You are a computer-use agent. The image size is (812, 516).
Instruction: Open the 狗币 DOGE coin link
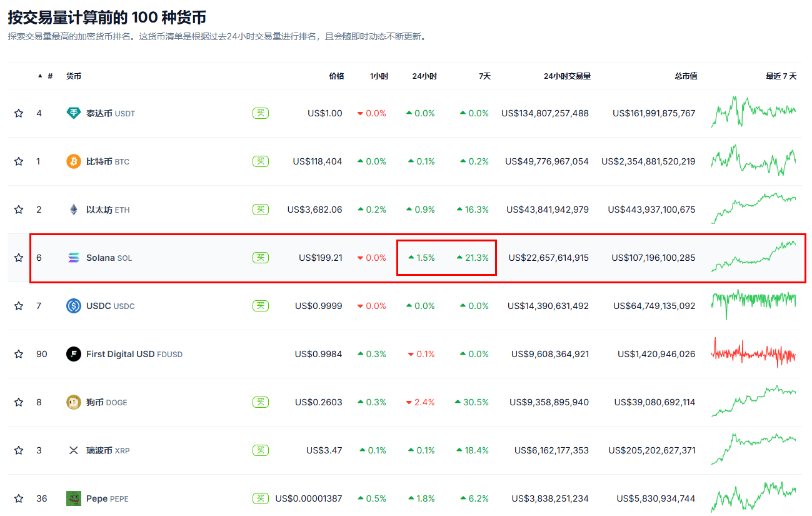(x=106, y=402)
